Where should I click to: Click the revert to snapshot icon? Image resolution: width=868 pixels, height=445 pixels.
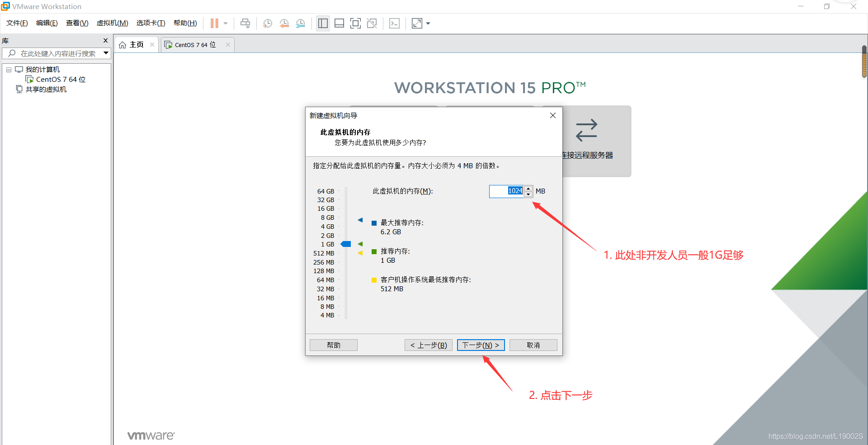pos(284,24)
